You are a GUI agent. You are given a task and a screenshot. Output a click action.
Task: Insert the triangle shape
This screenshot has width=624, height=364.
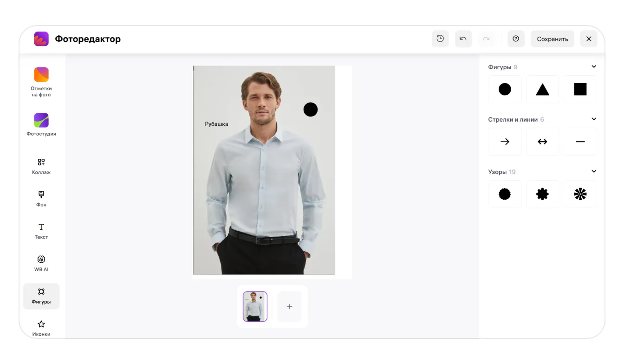[542, 89]
